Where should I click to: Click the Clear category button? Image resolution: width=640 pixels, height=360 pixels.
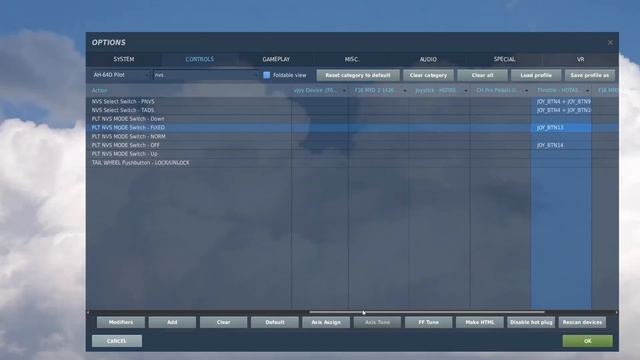428,75
